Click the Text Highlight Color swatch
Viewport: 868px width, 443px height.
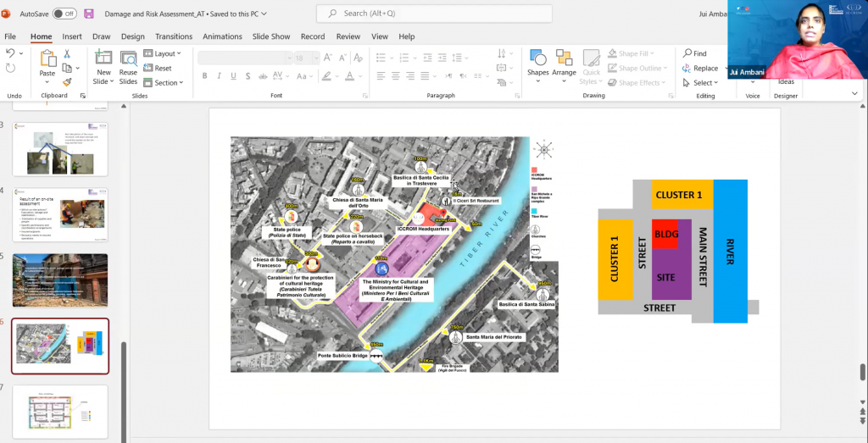click(326, 75)
